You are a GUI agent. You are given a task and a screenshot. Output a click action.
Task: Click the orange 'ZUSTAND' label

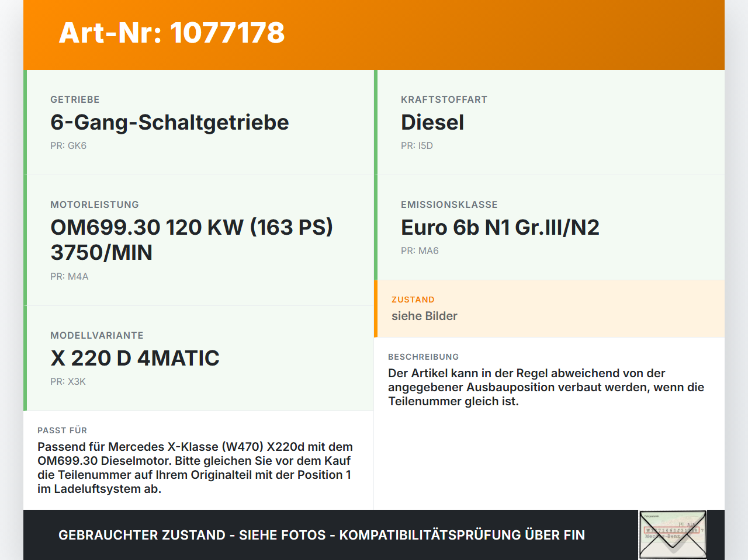(x=413, y=300)
